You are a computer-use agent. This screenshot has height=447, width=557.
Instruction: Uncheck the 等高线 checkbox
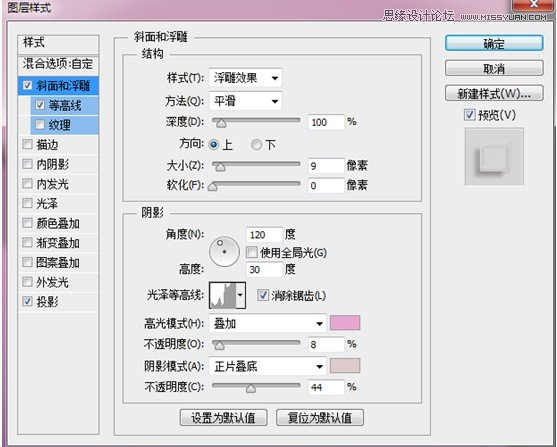(x=40, y=105)
